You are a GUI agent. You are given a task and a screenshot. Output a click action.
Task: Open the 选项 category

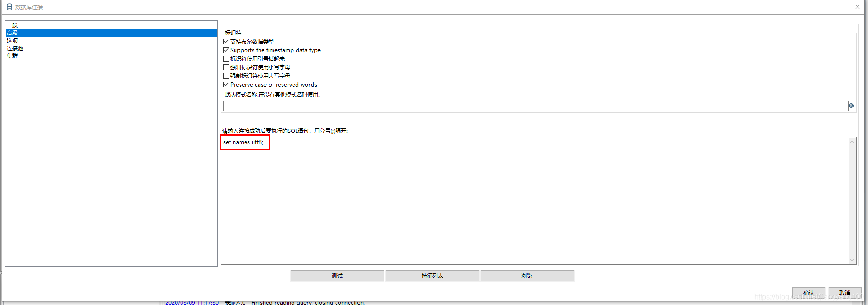[111, 41]
